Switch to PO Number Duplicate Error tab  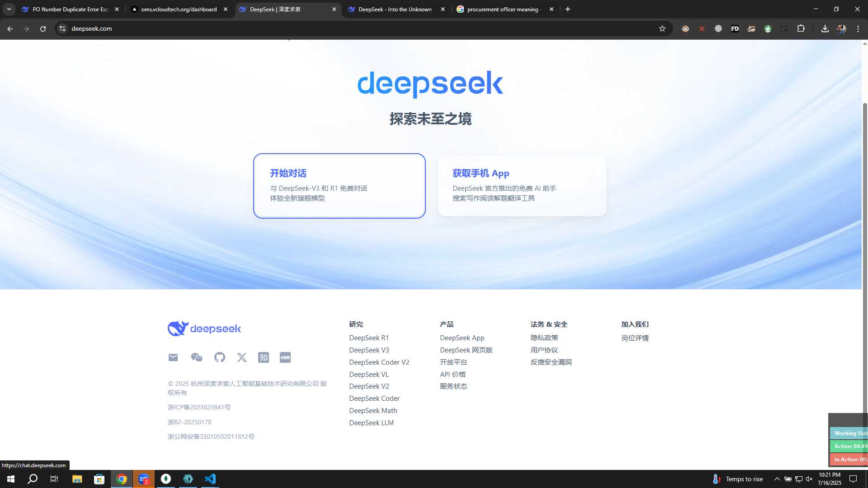pos(71,9)
